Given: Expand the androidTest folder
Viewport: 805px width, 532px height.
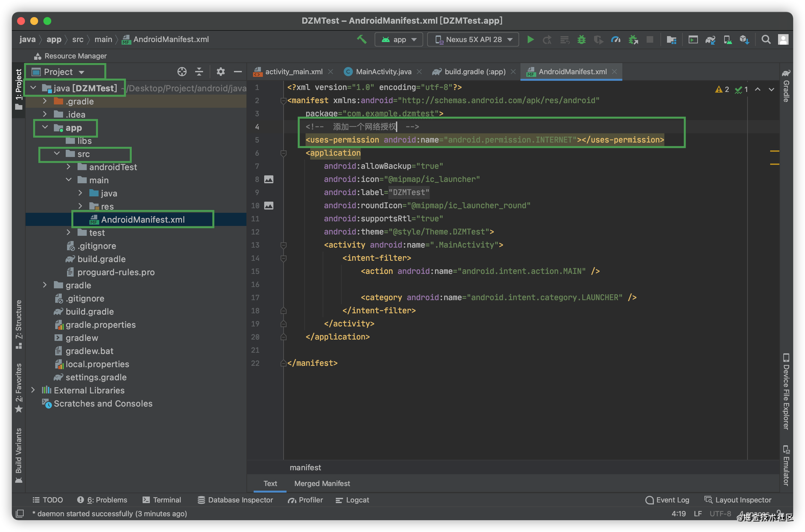Looking at the screenshot, I should 68,166.
